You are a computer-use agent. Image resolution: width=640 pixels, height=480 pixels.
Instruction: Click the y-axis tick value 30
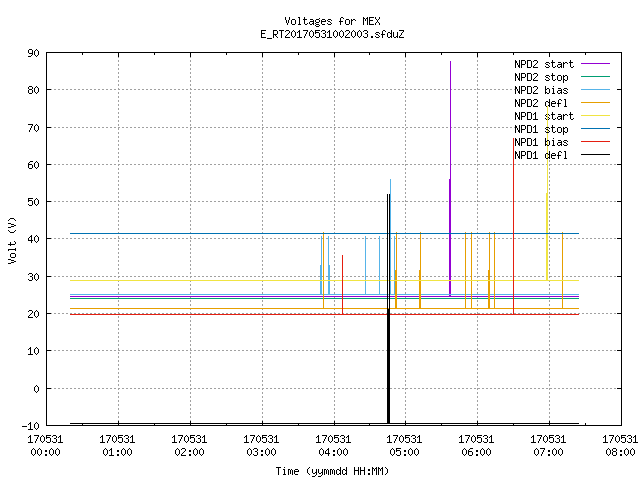coord(33,277)
